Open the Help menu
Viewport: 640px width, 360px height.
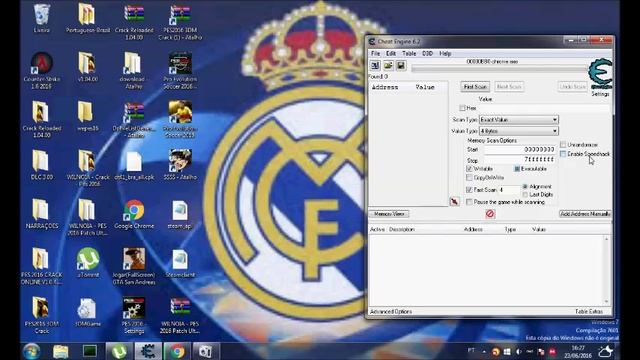point(445,53)
